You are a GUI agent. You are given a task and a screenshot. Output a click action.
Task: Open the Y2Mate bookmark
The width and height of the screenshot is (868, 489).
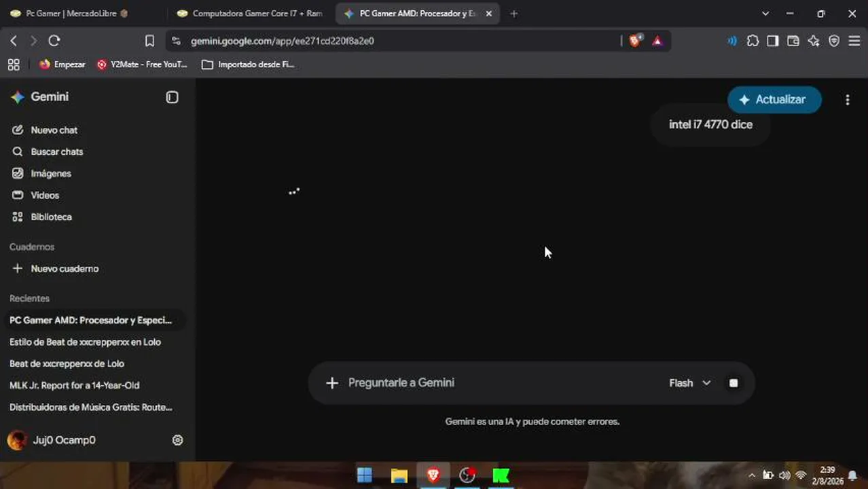(142, 65)
